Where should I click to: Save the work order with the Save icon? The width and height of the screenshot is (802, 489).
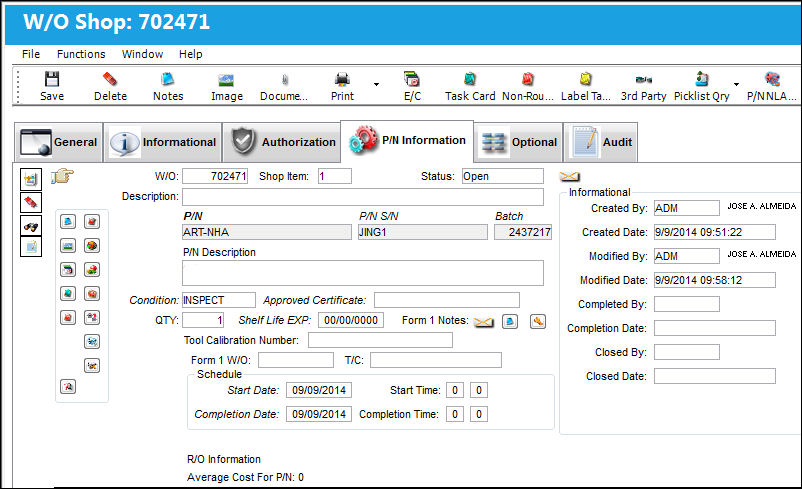pyautogui.click(x=52, y=79)
